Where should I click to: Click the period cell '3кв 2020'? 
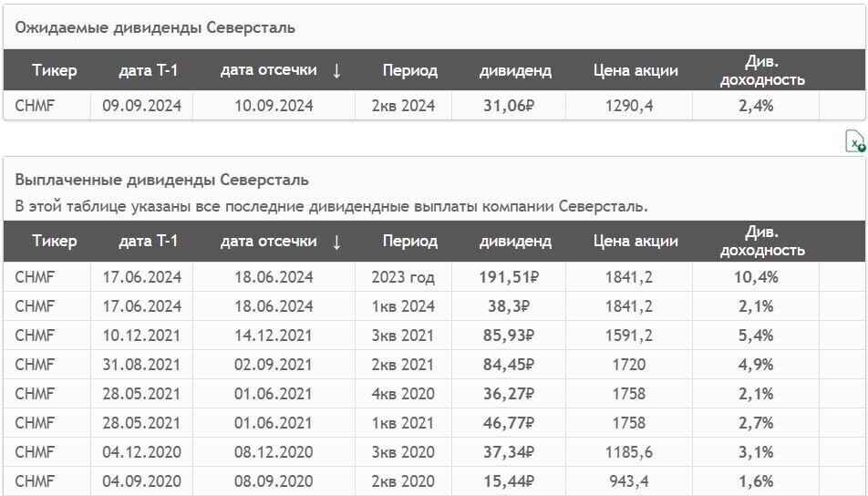pos(403,452)
